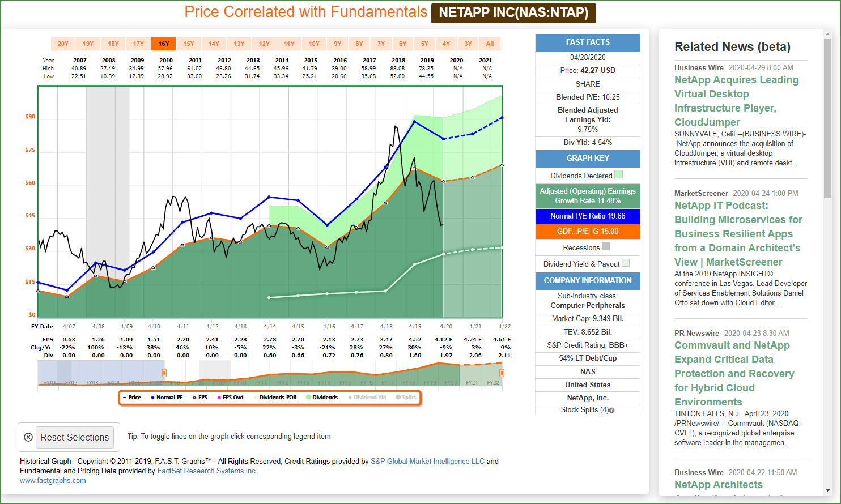Set chart to 5Y range
The image size is (841, 504).
click(x=424, y=44)
